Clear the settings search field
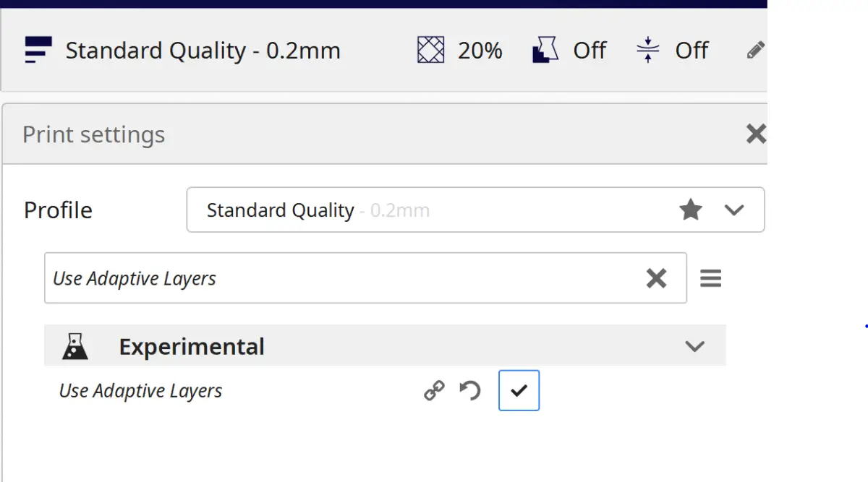This screenshot has width=868, height=482. 656,278
